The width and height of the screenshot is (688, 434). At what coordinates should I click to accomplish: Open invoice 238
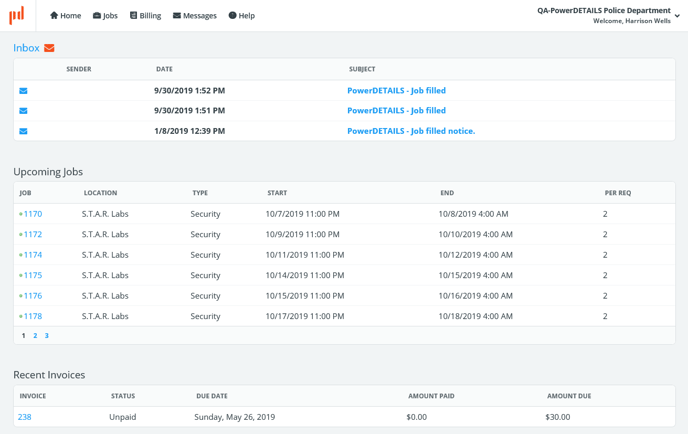[x=25, y=417]
